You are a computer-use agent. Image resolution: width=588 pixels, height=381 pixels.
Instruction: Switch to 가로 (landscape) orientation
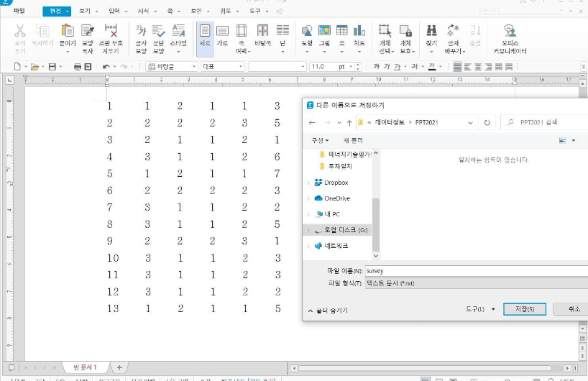(223, 37)
